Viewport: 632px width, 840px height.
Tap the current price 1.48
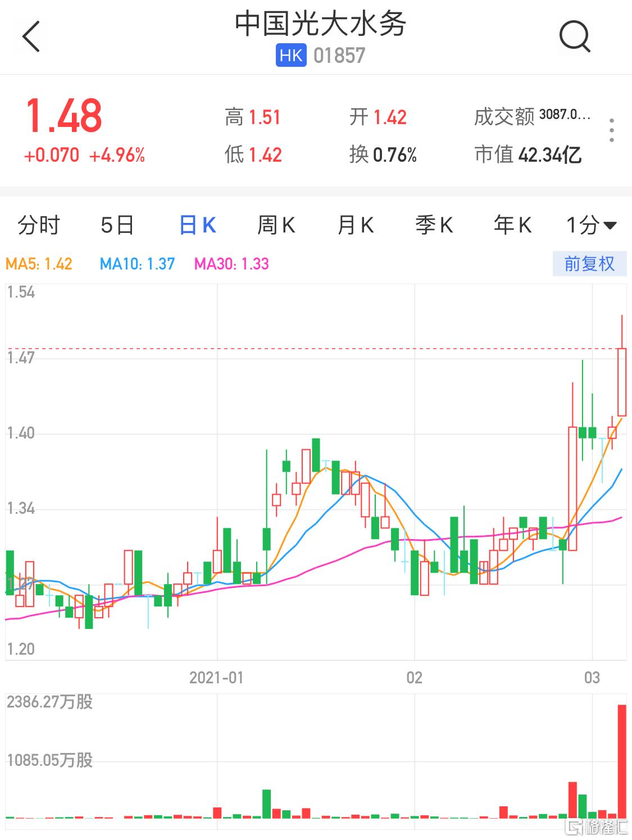tap(64, 116)
